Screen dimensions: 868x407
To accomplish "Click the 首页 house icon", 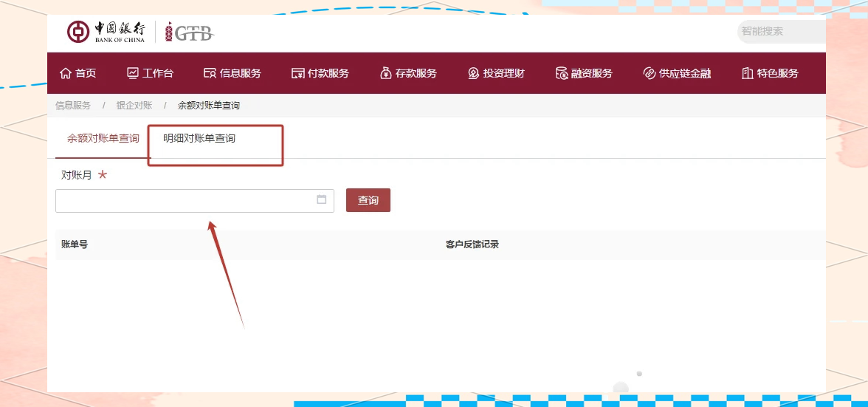I will click(x=65, y=73).
